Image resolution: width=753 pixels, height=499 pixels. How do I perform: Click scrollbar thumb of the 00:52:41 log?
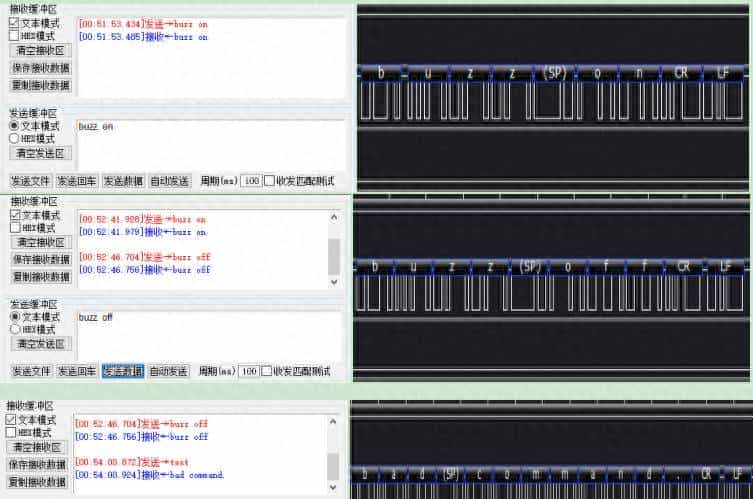point(334,257)
